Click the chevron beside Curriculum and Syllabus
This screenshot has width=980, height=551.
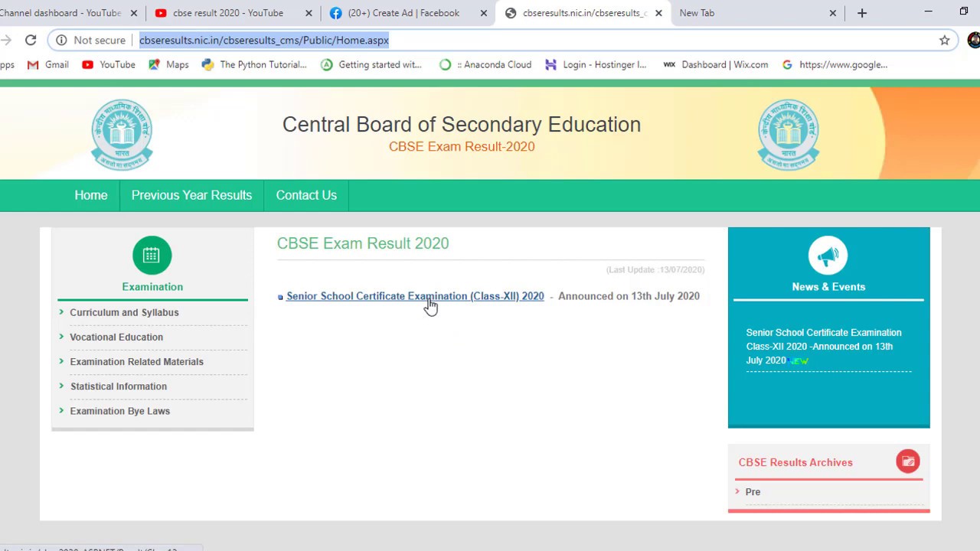61,311
